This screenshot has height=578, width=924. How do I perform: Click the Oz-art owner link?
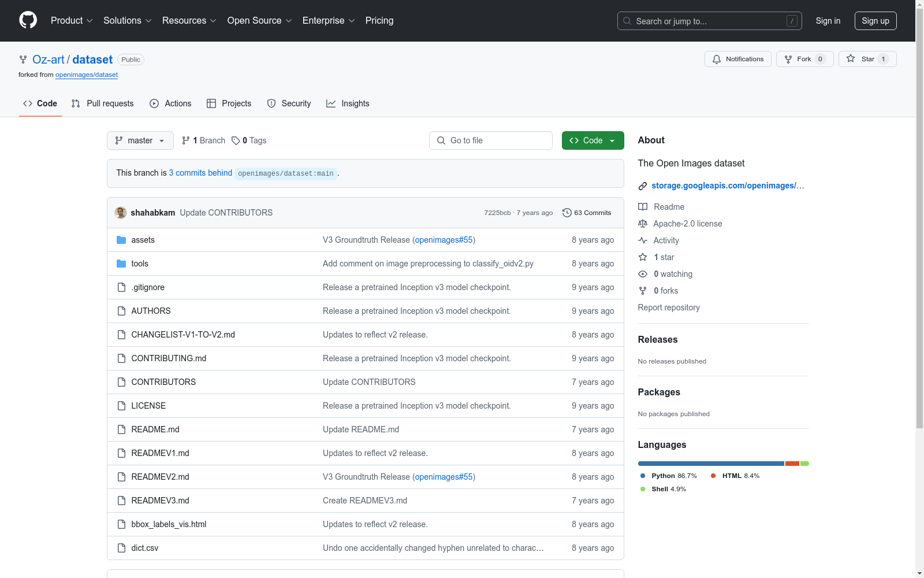(49, 60)
